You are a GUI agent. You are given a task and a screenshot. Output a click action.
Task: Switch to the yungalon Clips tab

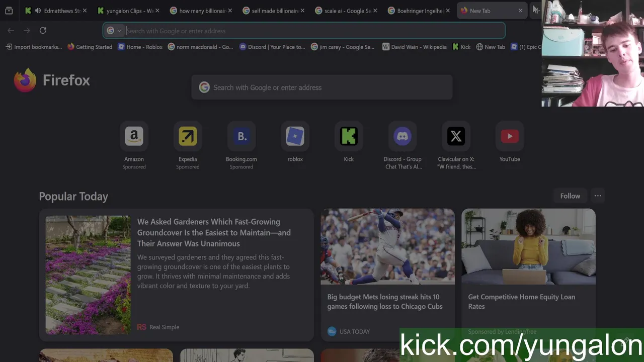(x=128, y=11)
